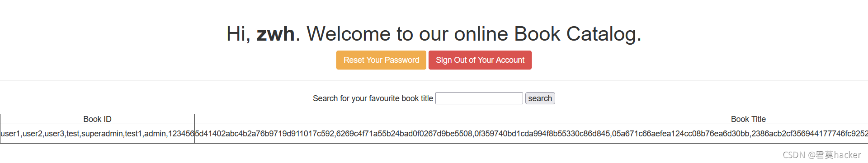Click the CSDN watermark text

tap(822, 155)
